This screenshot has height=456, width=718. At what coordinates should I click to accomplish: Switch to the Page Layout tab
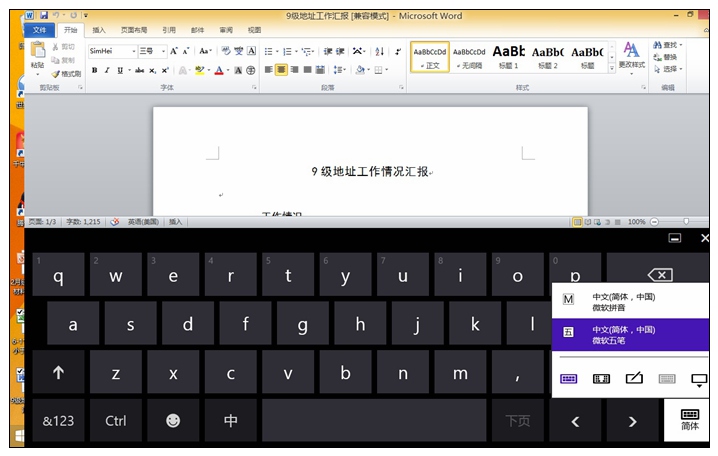click(134, 30)
